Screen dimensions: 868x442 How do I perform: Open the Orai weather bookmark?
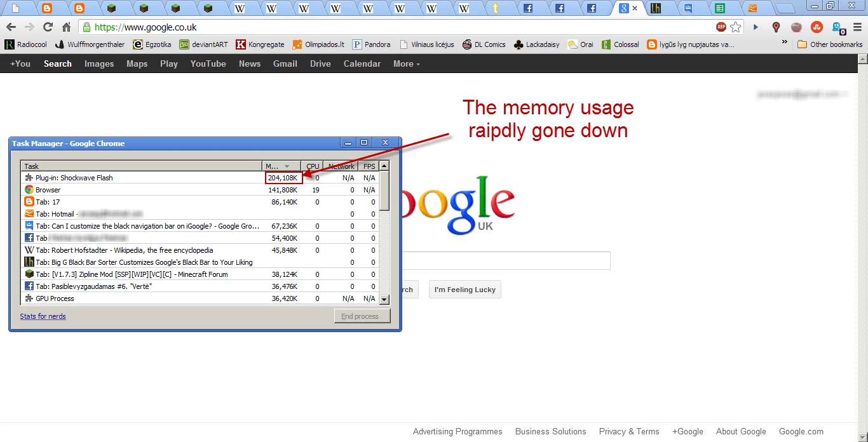[580, 44]
